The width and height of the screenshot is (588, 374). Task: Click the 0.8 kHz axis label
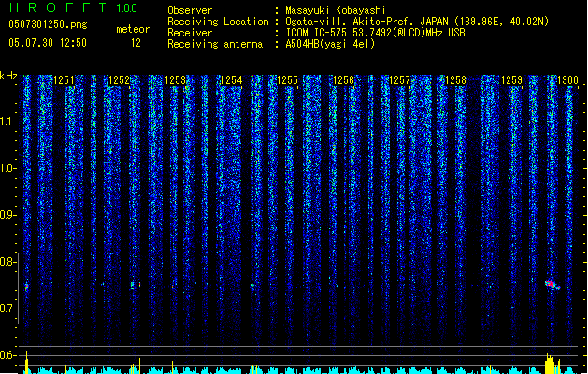[x=7, y=262]
